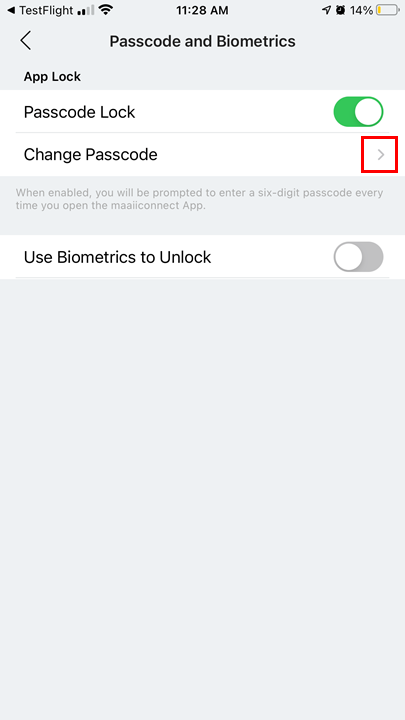
Task: Tap the cellular signal bars icon
Action: click(86, 10)
